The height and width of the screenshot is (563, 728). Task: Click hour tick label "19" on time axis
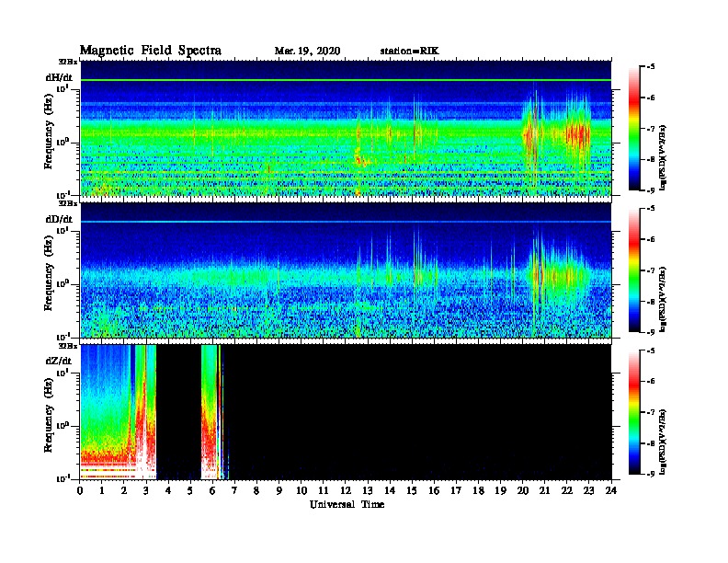500,490
